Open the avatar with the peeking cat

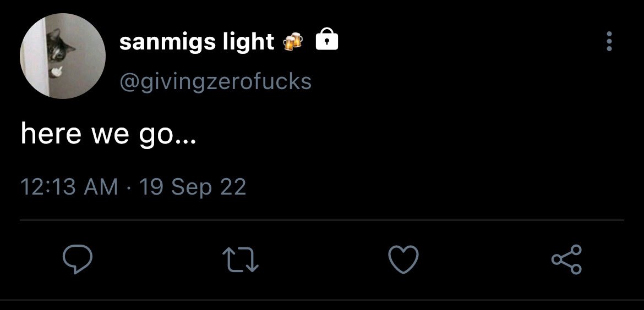point(62,56)
